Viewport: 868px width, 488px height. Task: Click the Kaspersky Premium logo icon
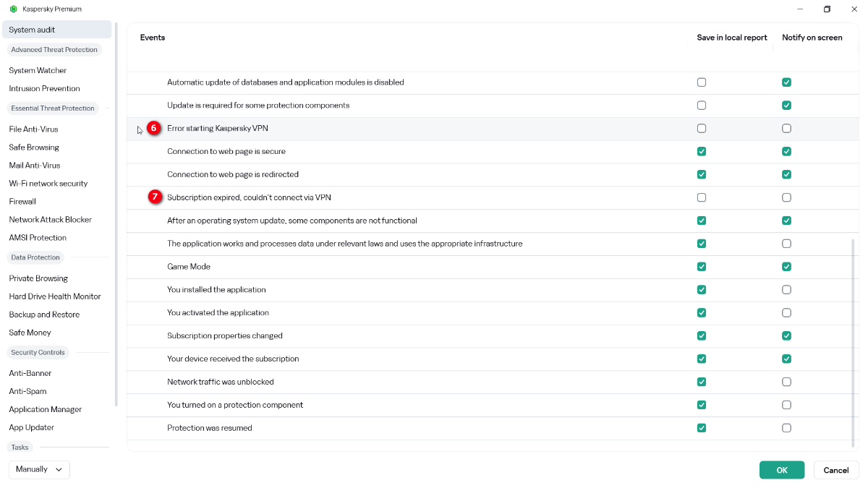tap(13, 9)
